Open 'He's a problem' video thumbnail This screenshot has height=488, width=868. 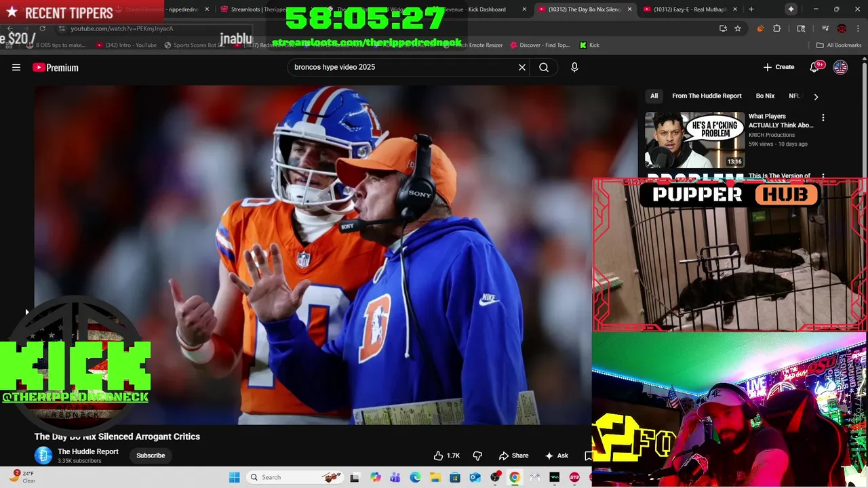point(694,140)
